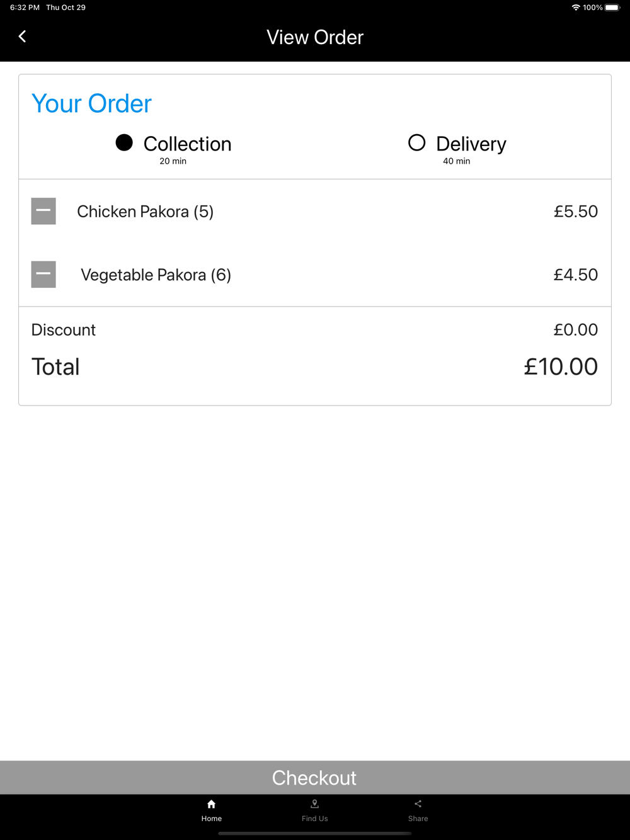Remove Chicken Pakora with minus button
The width and height of the screenshot is (630, 840).
click(43, 212)
